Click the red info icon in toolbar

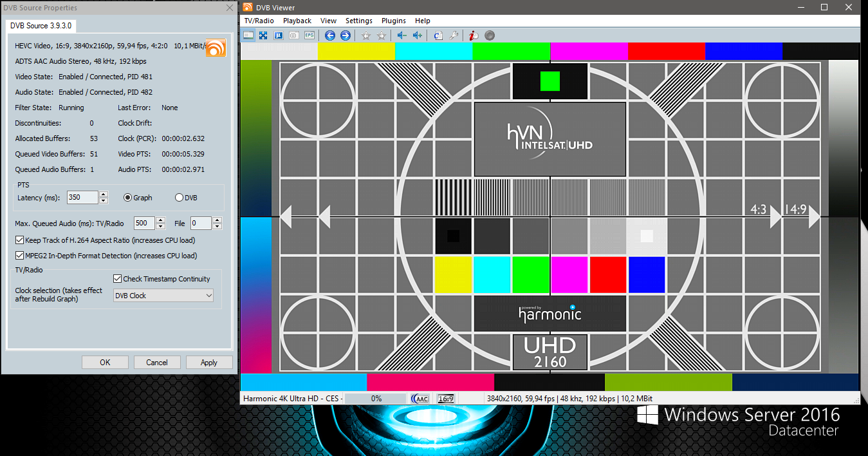point(474,35)
